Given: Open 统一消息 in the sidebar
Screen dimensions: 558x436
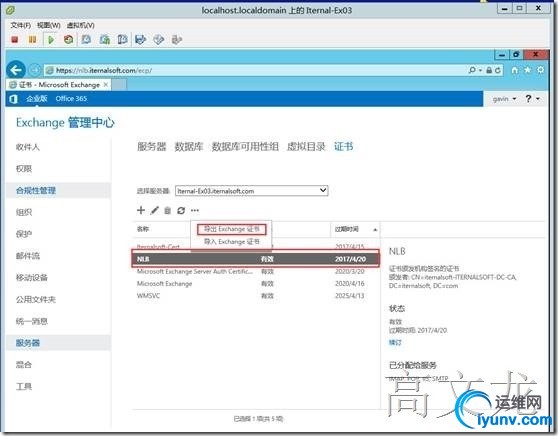Looking at the screenshot, I should [32, 321].
